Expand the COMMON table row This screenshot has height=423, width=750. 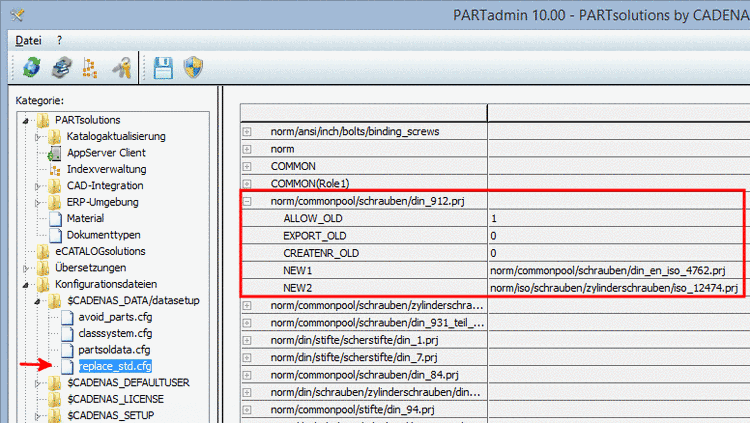coord(247,167)
